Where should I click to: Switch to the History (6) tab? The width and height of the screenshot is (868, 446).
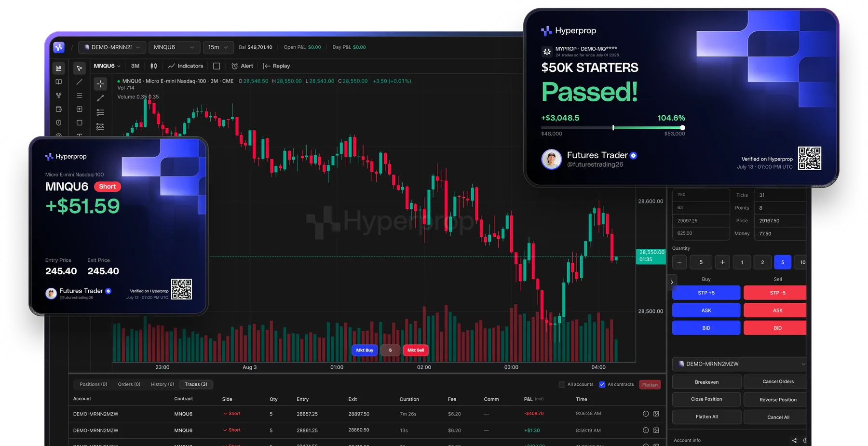pyautogui.click(x=162, y=384)
